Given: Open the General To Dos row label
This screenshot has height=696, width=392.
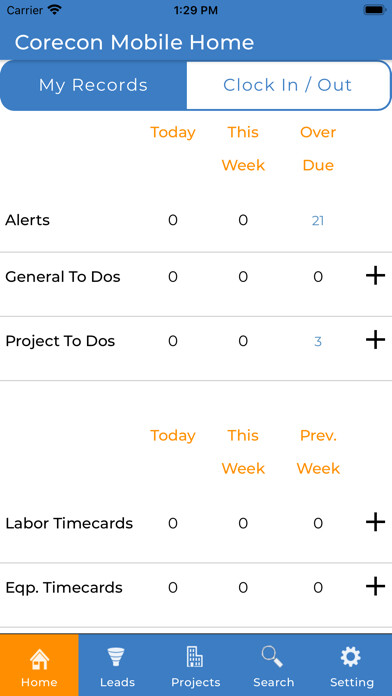Looking at the screenshot, I should point(63,277).
